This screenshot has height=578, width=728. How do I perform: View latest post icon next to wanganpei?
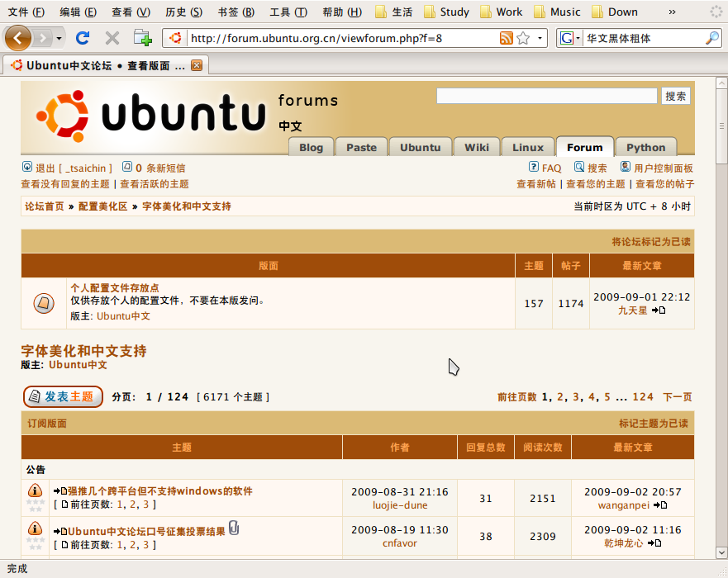pyautogui.click(x=660, y=505)
